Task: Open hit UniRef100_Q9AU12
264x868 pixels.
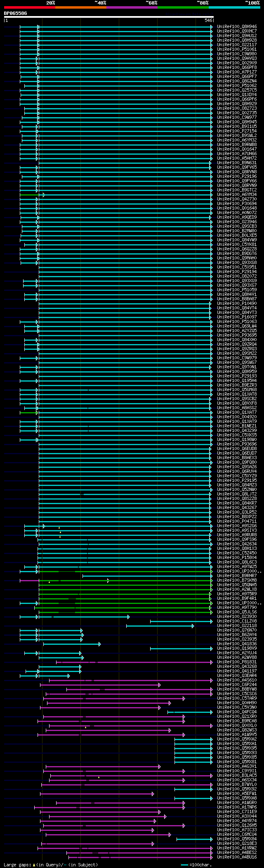Action: pyautogui.click(x=237, y=36)
